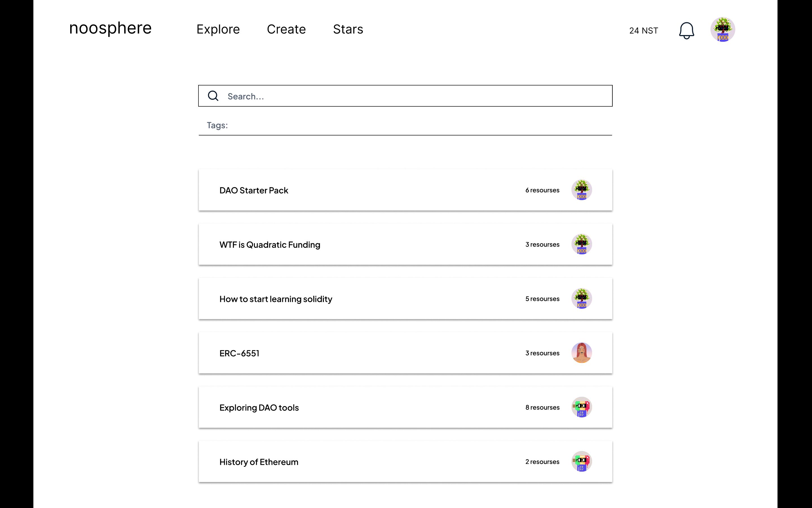812x508 pixels.
Task: Click the 6 resourses count
Action: point(542,190)
